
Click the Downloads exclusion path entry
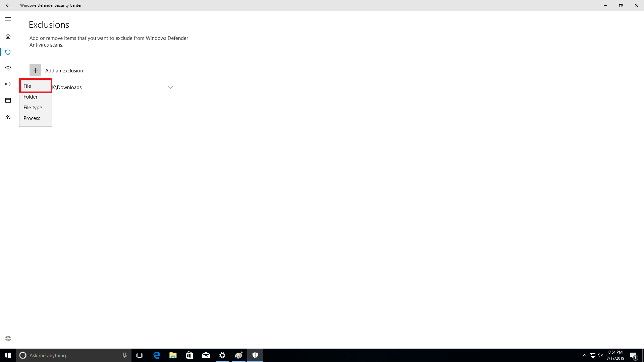coord(67,87)
